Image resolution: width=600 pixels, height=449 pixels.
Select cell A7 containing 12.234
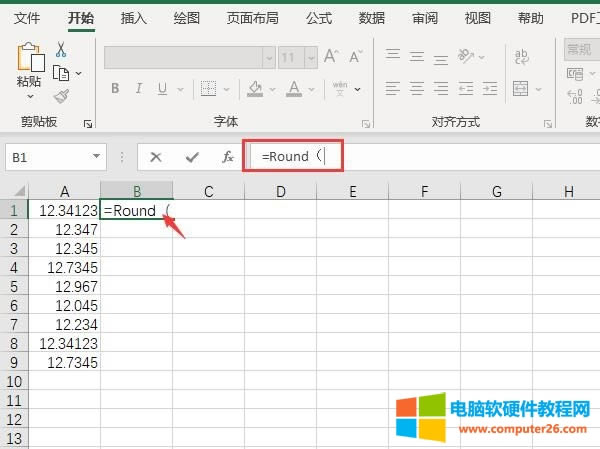click(64, 325)
